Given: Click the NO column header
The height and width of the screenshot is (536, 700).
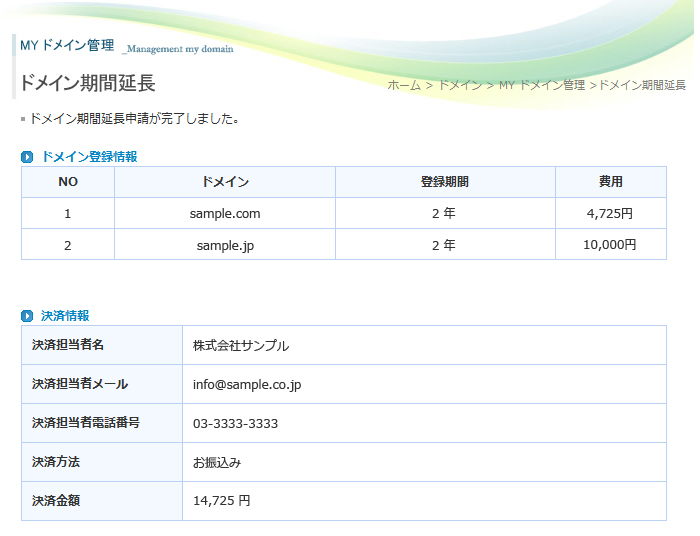Looking at the screenshot, I should [68, 182].
